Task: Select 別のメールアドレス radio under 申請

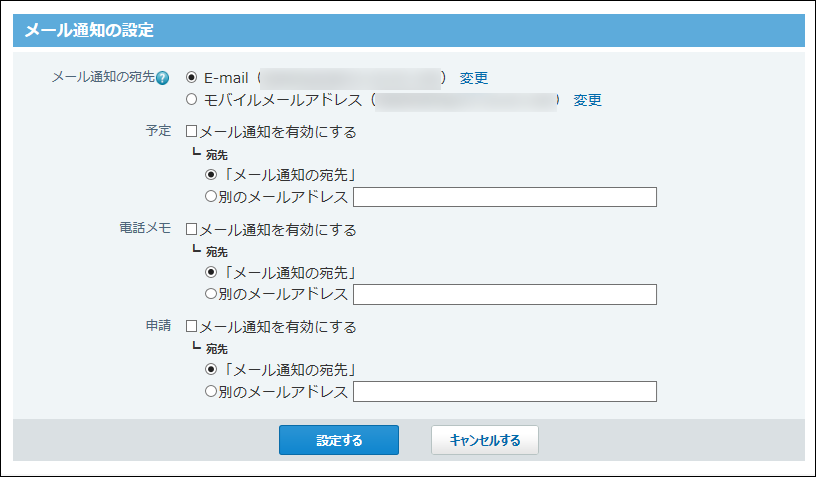Action: pos(211,391)
